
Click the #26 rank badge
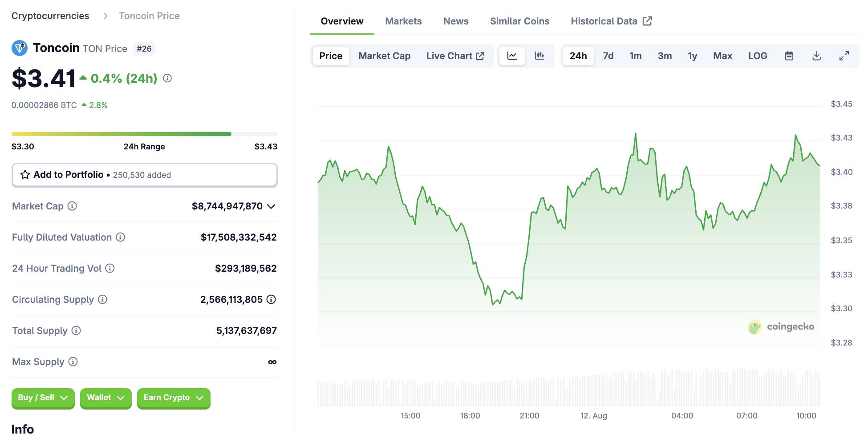click(x=144, y=48)
